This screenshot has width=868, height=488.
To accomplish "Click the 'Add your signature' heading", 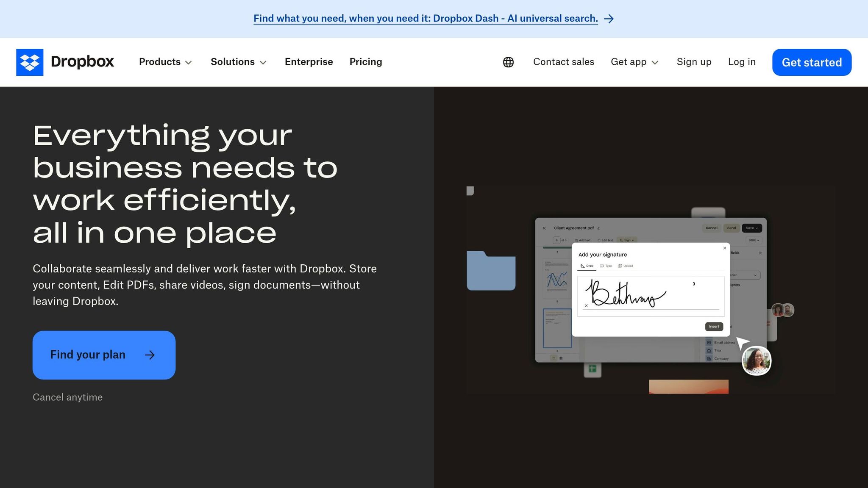I will [x=602, y=255].
